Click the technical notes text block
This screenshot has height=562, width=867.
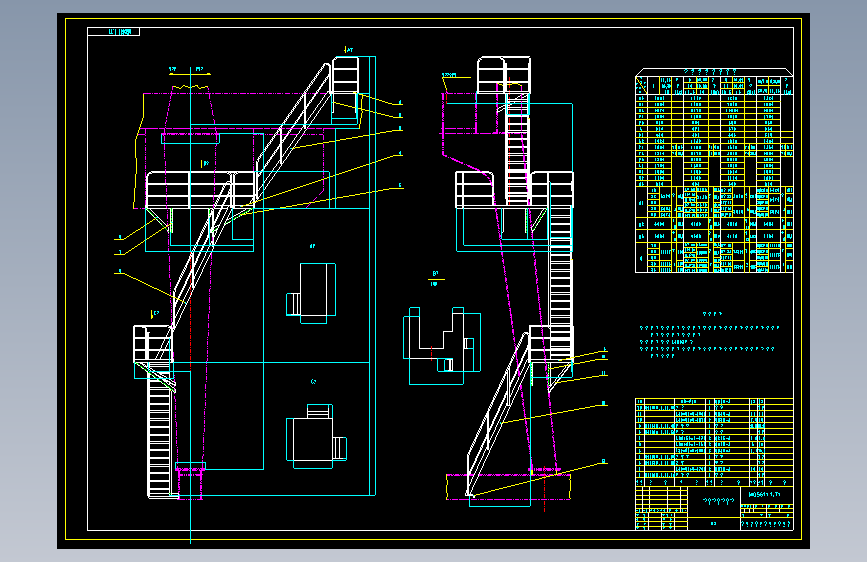tap(709, 336)
